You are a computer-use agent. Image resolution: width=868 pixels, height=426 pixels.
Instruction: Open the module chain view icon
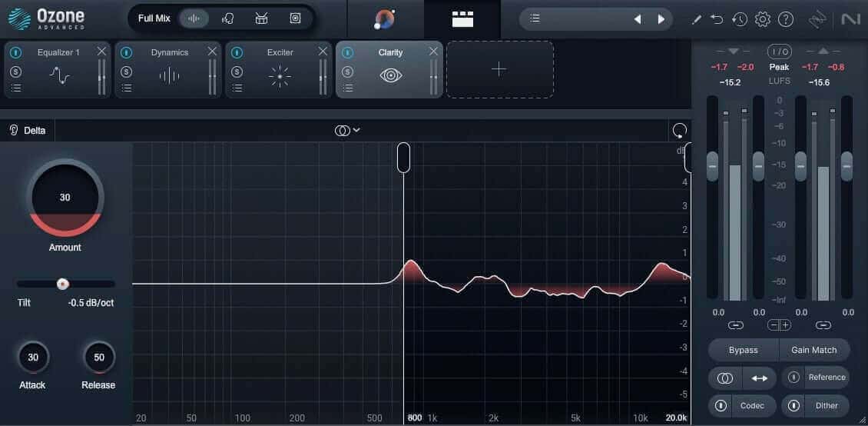tap(462, 19)
